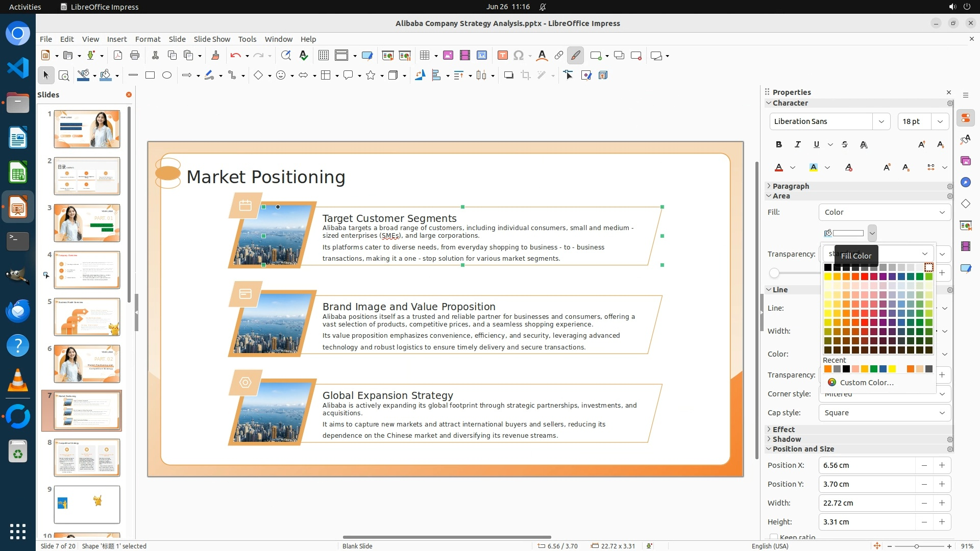This screenshot has width=980, height=551.
Task: Click the Insert Text Box icon
Action: pyautogui.click(x=502, y=55)
